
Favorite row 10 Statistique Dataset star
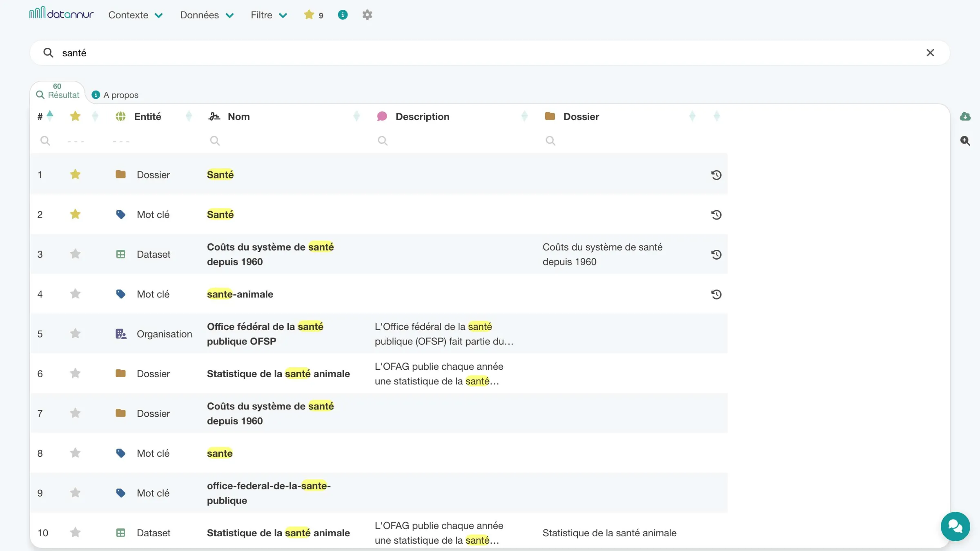75,533
